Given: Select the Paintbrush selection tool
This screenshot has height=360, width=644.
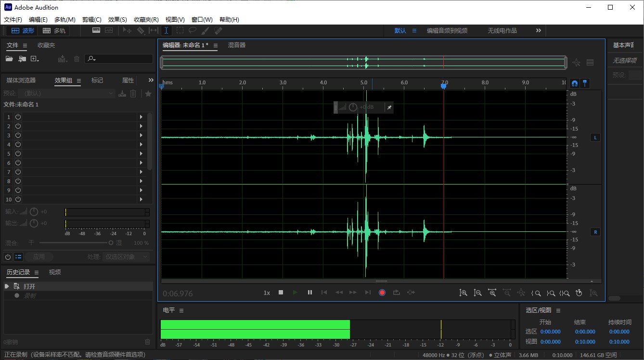Looking at the screenshot, I should (x=205, y=30).
